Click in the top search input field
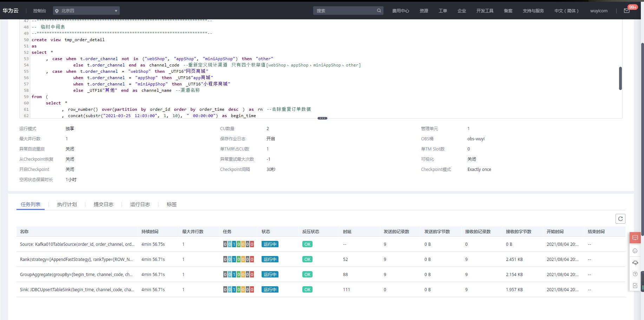 [x=344, y=11]
